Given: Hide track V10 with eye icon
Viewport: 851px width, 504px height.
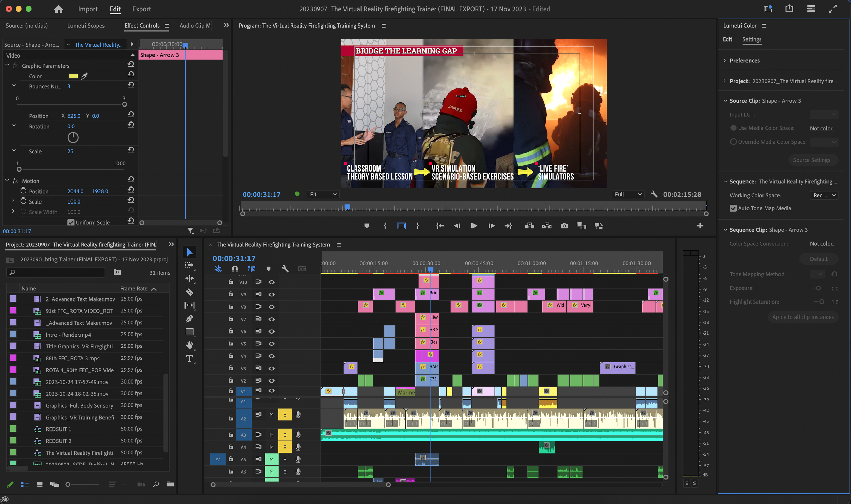Looking at the screenshot, I should [271, 282].
